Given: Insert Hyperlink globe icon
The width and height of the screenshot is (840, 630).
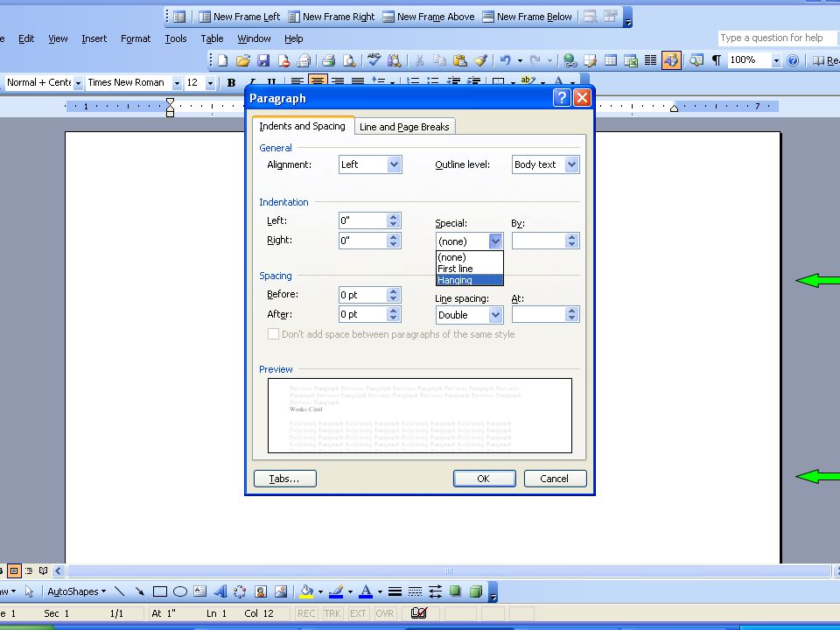Looking at the screenshot, I should [x=570, y=60].
